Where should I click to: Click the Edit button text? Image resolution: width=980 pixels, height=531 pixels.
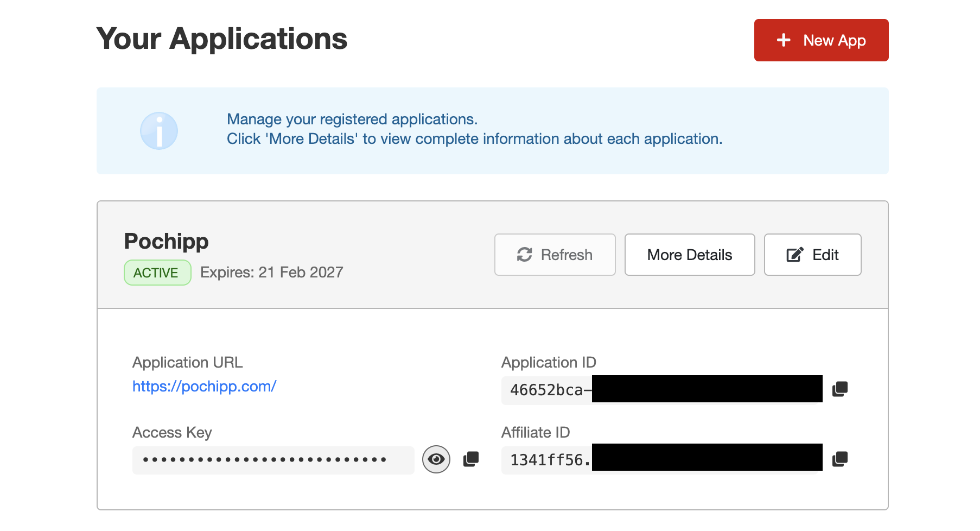[x=825, y=255]
